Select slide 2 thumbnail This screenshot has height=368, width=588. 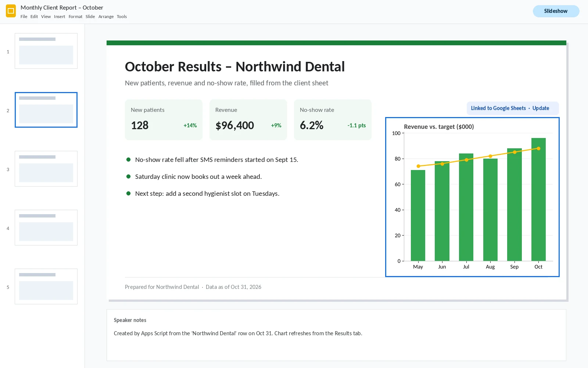[46, 110]
